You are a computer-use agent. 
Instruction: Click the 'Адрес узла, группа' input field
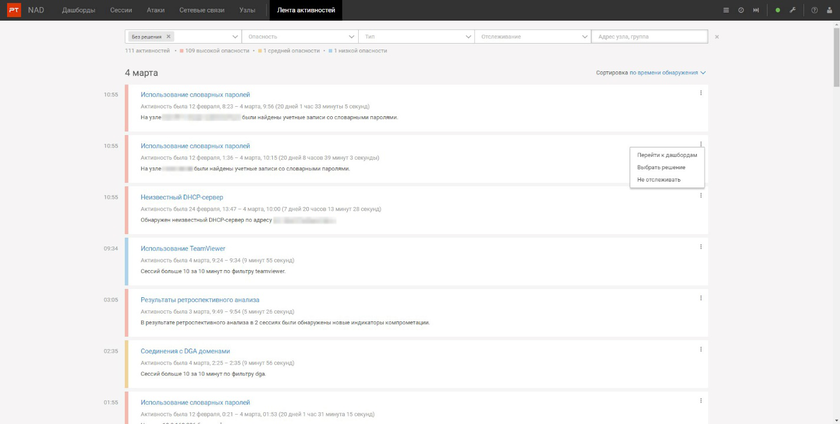point(650,37)
